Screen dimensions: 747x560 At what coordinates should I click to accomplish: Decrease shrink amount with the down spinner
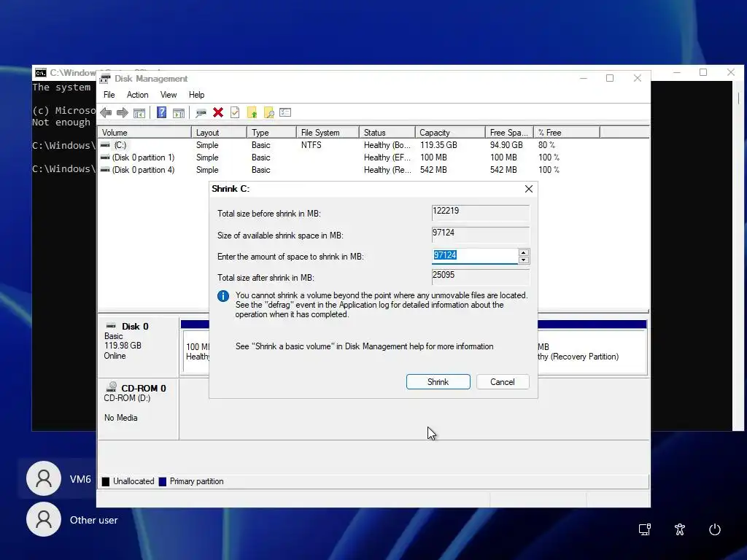(x=524, y=260)
